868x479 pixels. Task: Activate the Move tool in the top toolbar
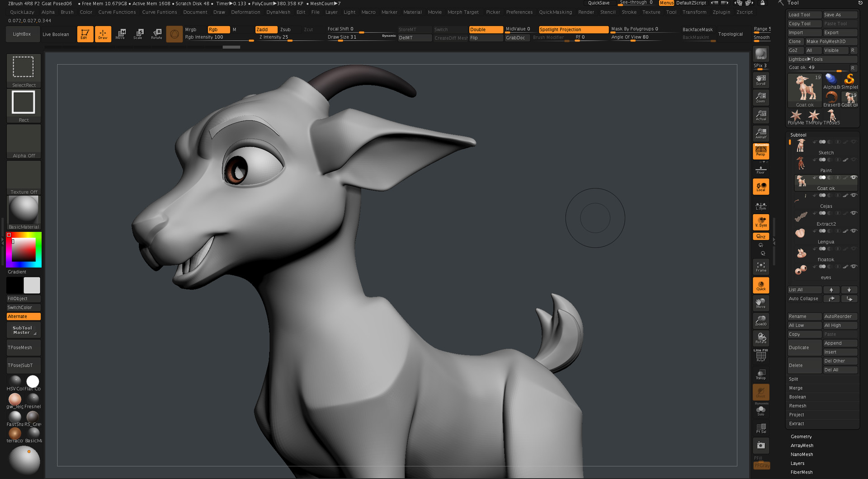click(121, 33)
